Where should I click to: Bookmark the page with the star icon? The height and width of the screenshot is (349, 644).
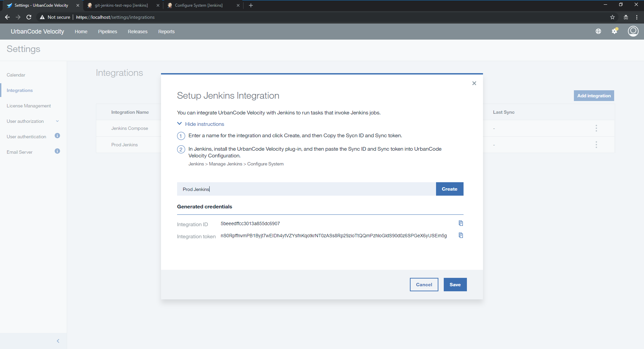pyautogui.click(x=613, y=17)
